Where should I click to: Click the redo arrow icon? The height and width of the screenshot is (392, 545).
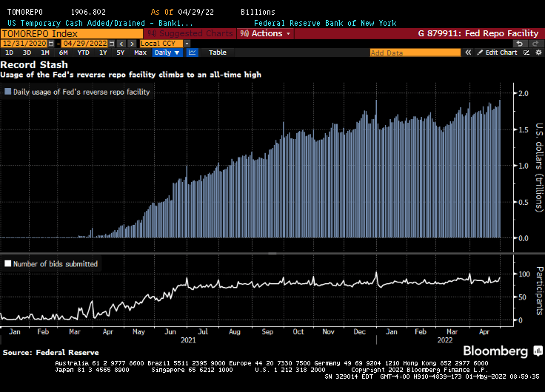pyautogui.click(x=535, y=44)
